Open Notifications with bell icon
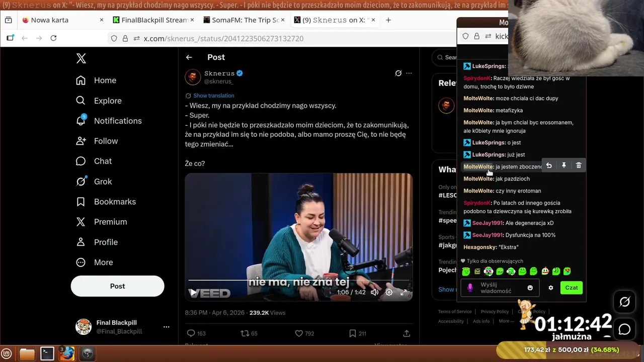The height and width of the screenshot is (362, 644). (109, 121)
